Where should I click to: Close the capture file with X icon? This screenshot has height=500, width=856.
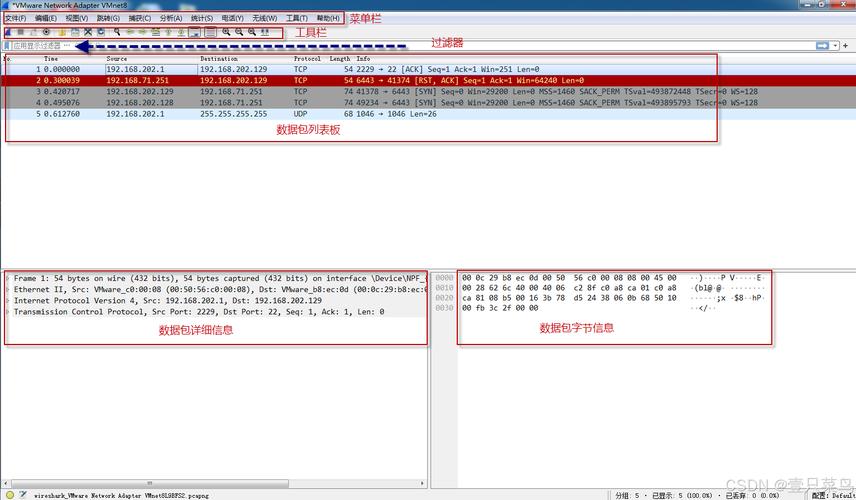point(88,32)
